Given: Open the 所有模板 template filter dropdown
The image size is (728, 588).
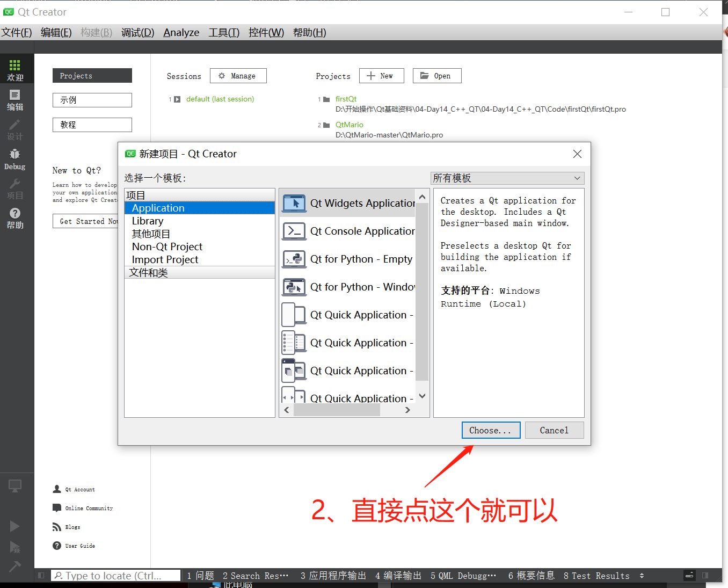Looking at the screenshot, I should tap(507, 178).
